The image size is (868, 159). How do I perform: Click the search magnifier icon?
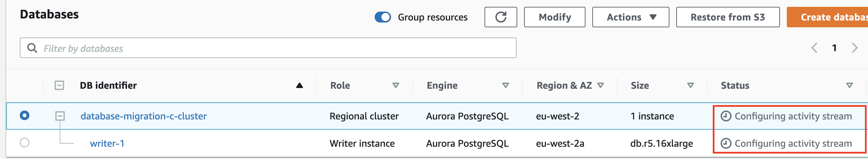coord(32,48)
